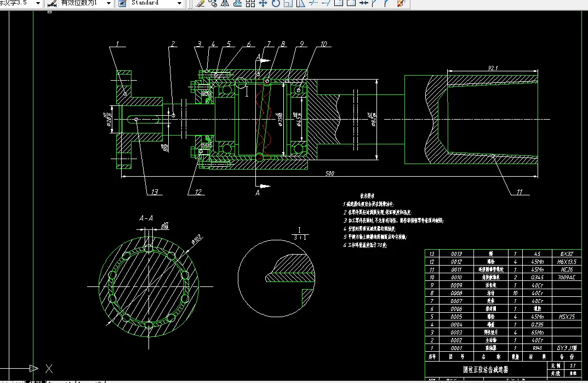Choose the Array tool
588x383 pixels.
click(x=250, y=3)
